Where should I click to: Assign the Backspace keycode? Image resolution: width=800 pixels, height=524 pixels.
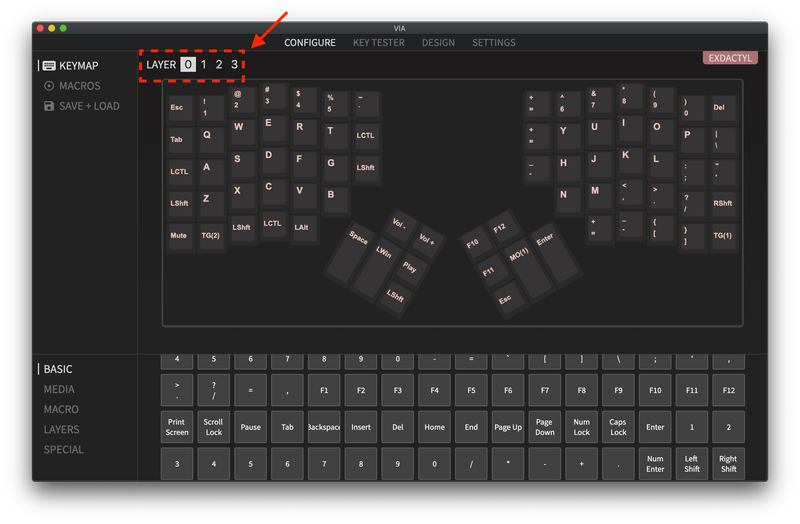coord(324,427)
